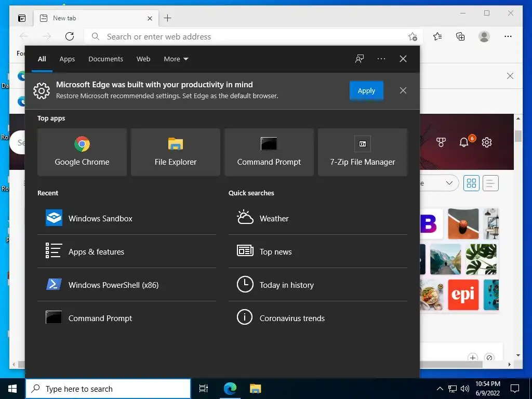Screen dimensions: 532x399
Task: Open a new tab in Edge
Action: point(168,18)
